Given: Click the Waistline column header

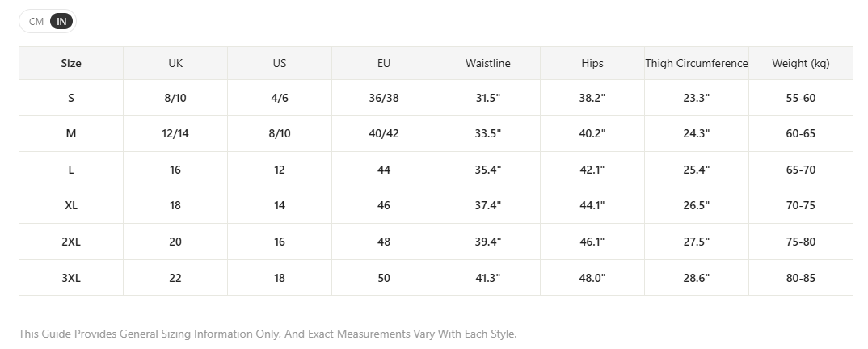Looking at the screenshot, I should coord(487,64).
